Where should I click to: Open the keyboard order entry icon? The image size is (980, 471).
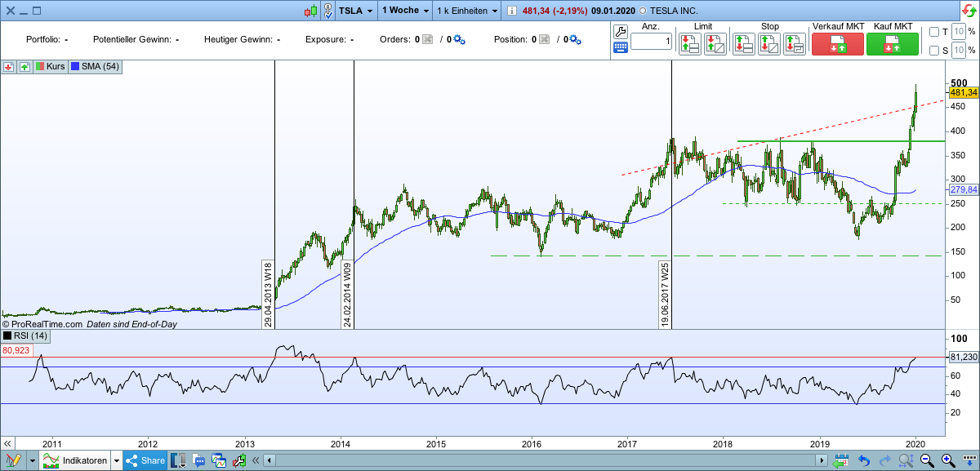(619, 47)
